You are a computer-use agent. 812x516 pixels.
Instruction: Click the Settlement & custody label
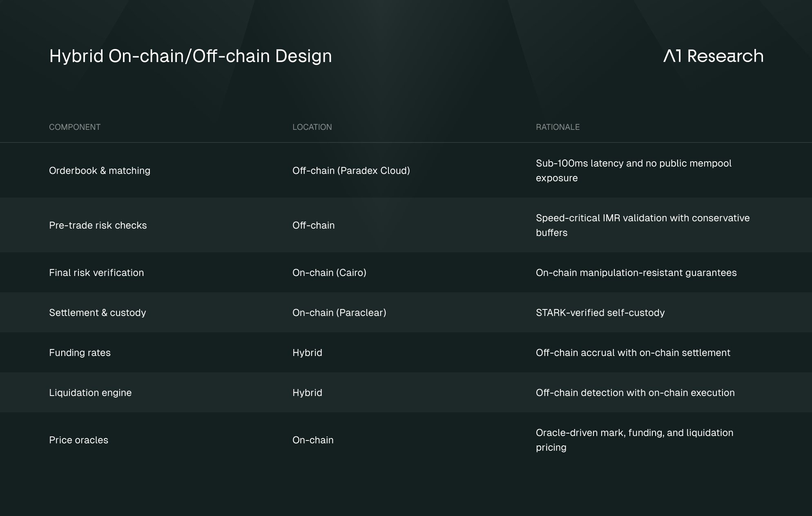[97, 313]
